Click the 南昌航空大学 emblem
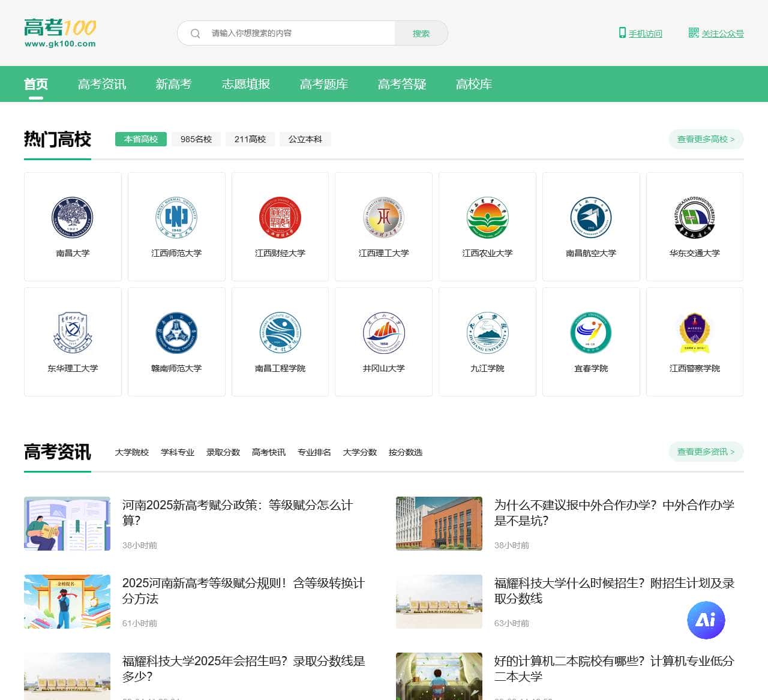The width and height of the screenshot is (768, 700). point(591,218)
